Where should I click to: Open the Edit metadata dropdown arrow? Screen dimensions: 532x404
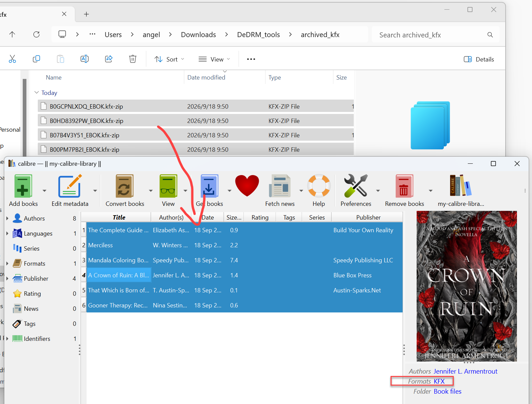pos(95,190)
